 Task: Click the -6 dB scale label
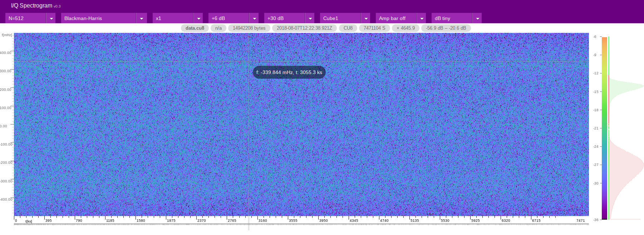(595, 36)
